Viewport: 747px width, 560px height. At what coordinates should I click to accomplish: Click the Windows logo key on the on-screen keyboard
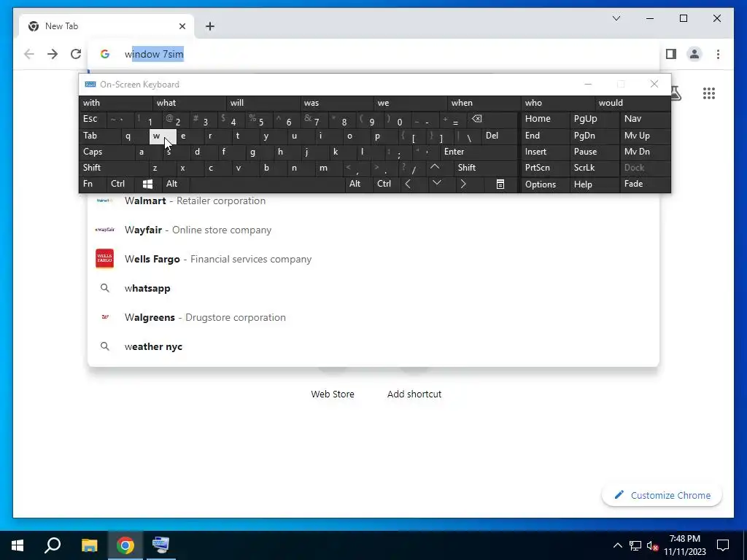[147, 184]
